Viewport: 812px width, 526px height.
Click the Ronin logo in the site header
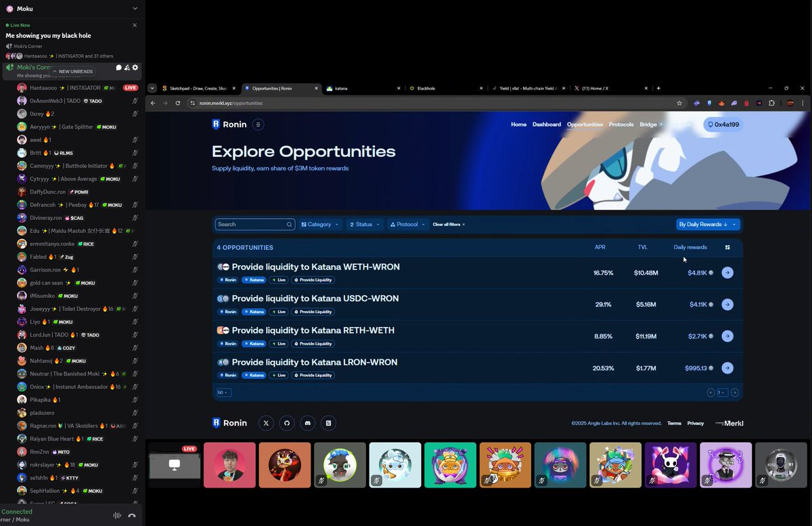(x=229, y=125)
